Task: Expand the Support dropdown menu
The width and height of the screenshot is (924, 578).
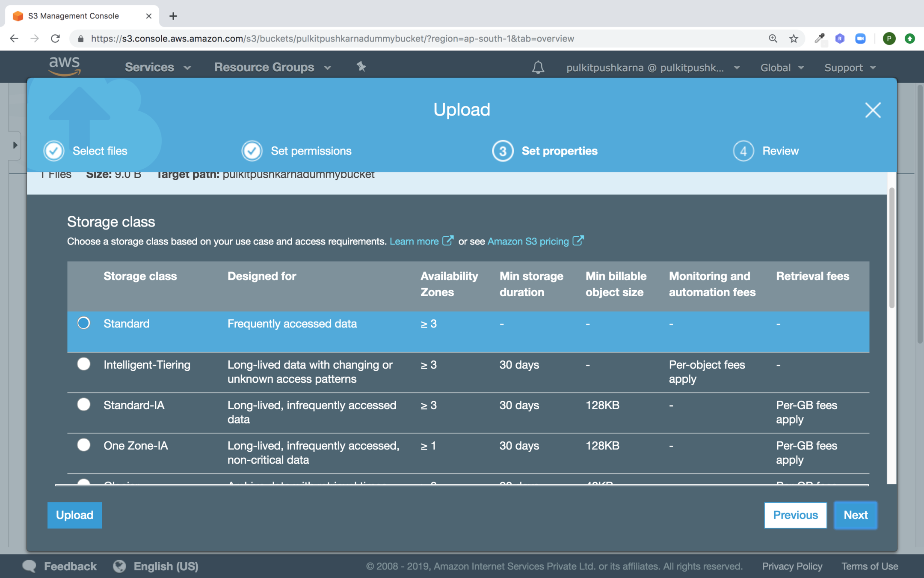Action: point(850,68)
